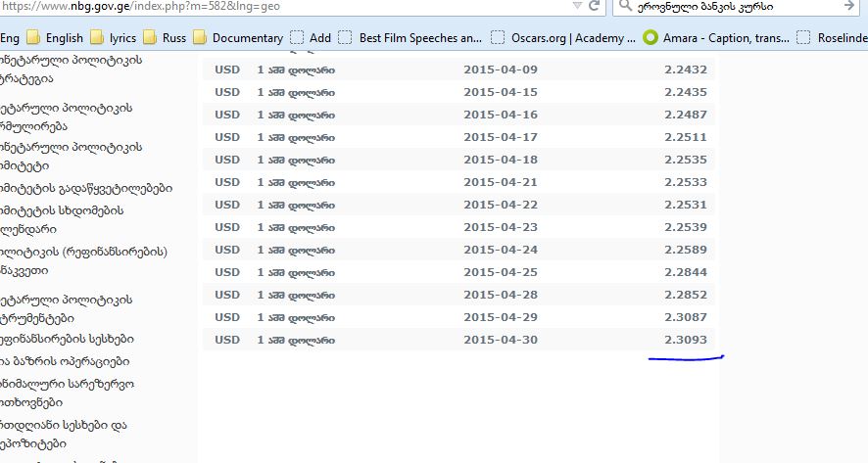This screenshot has height=463, width=868.
Task: Click the rate 2.2539 cell
Action: [686, 227]
